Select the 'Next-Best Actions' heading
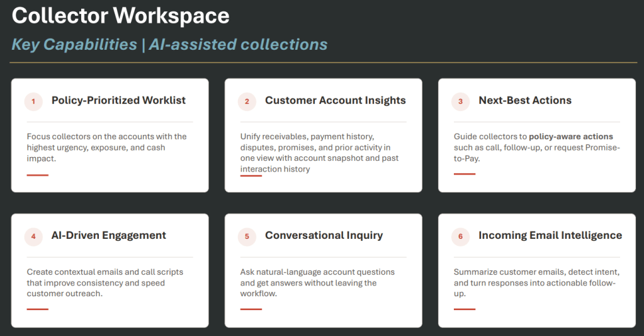The height and width of the screenshot is (336, 644). [x=525, y=100]
